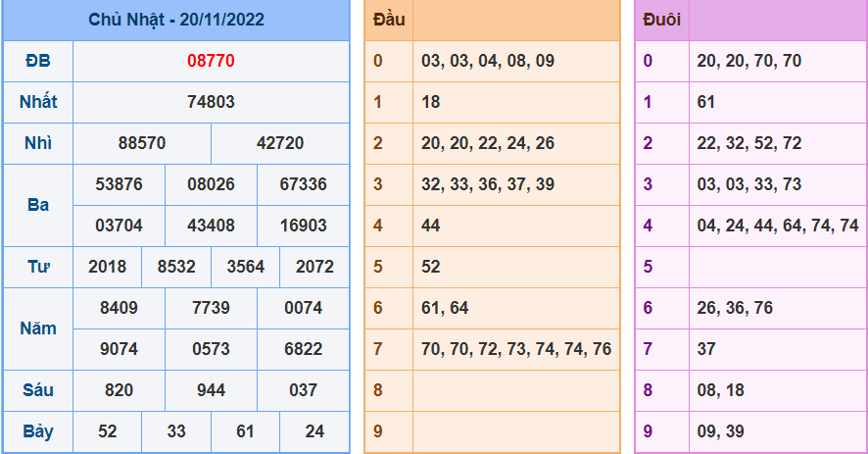Click sixth prize number 820
The width and height of the screenshot is (868, 454).
click(119, 390)
